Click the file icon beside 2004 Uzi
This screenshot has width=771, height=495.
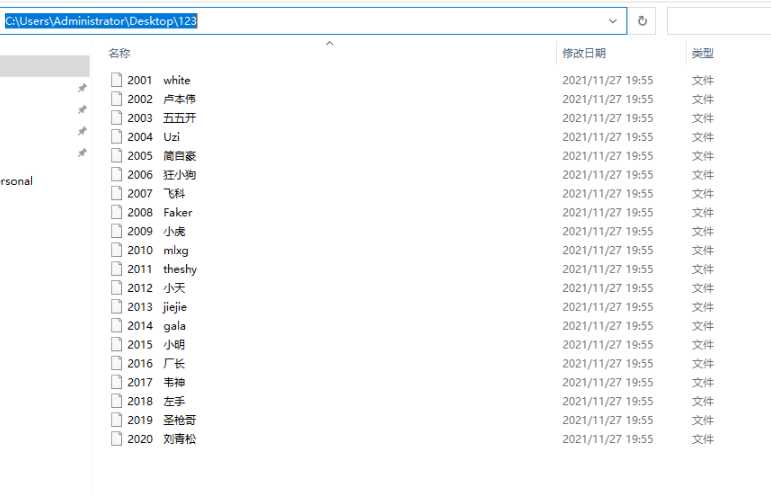[117, 137]
